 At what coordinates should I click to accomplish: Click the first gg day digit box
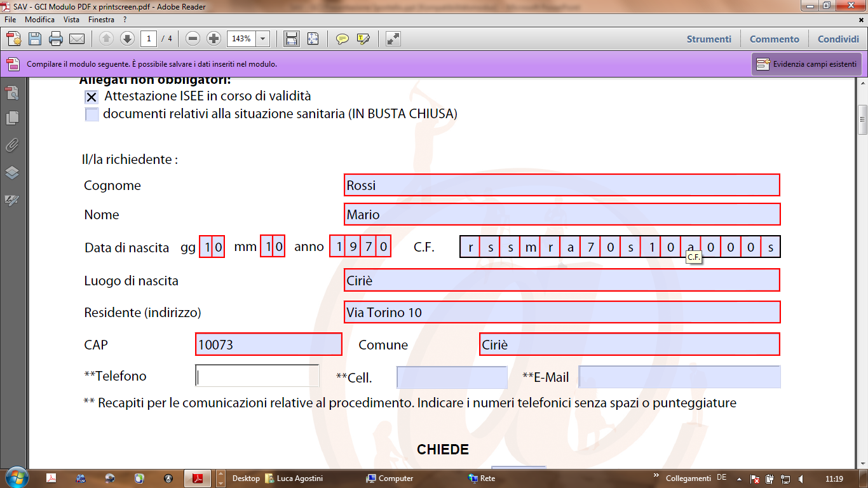(206, 247)
